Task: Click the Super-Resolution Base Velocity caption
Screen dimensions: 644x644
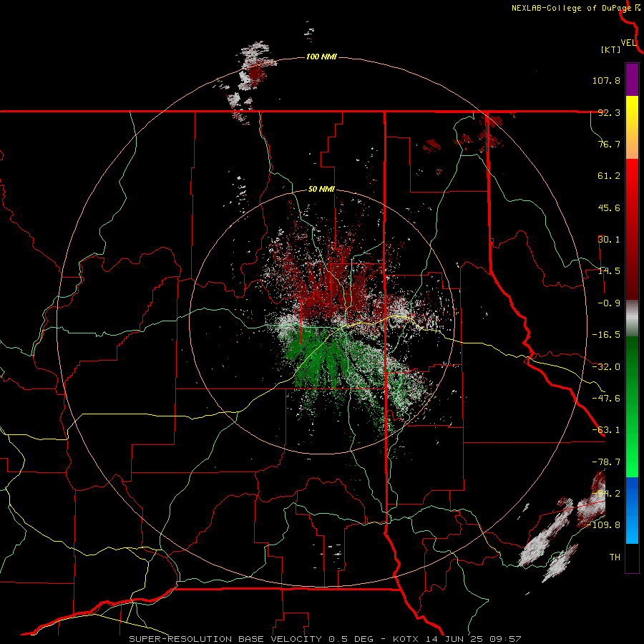Action: coord(325,639)
